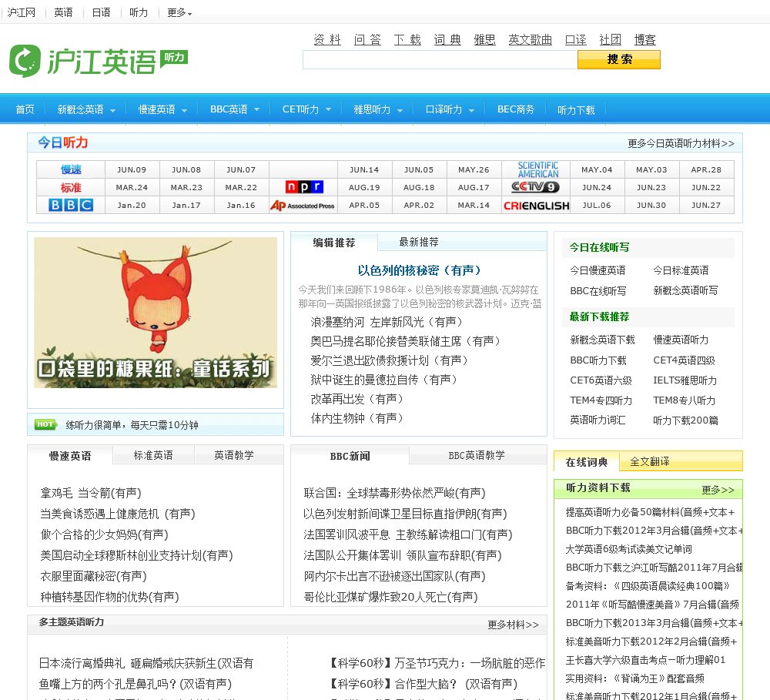Open the AP APR.05 entry
Viewport: 770px width, 700px height.
[364, 206]
